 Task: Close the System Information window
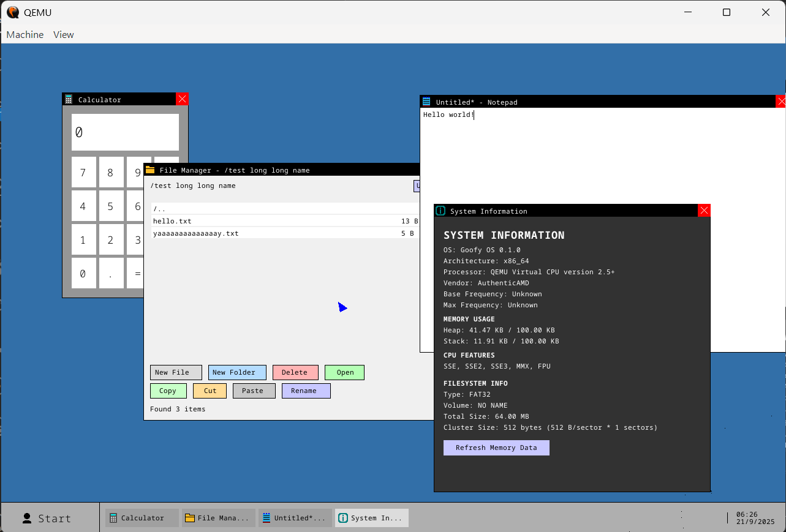704,211
